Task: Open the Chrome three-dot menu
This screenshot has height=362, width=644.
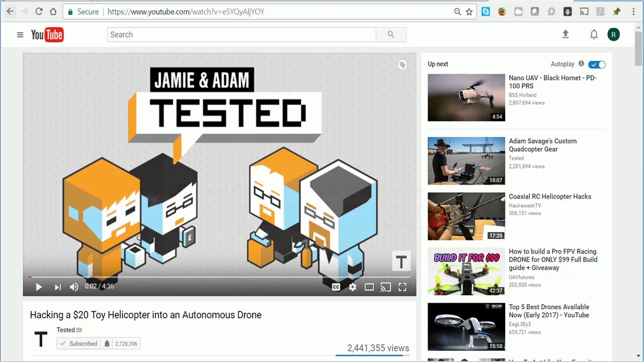Action: click(633, 12)
